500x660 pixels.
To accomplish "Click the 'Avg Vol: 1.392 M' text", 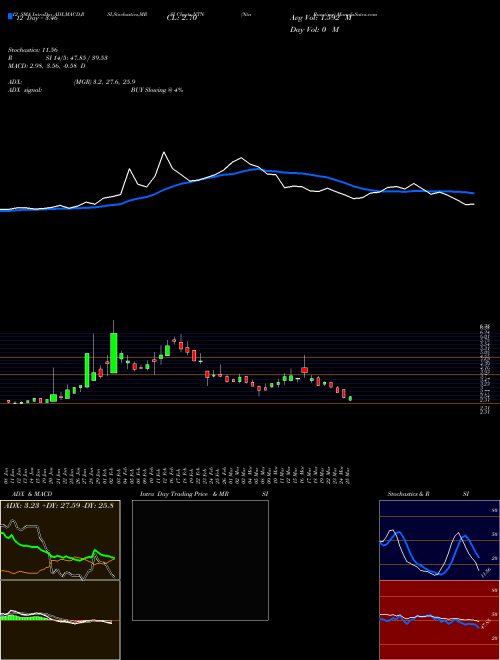I will [x=320, y=18].
